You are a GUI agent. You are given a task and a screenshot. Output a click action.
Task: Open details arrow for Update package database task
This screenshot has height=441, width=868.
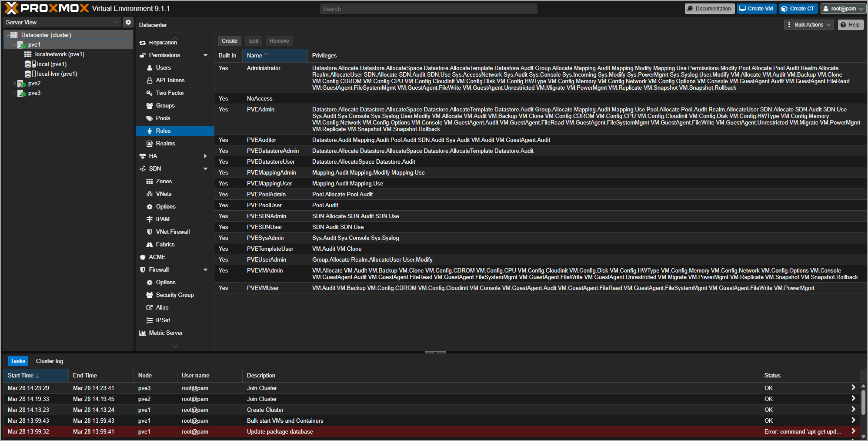tap(853, 431)
